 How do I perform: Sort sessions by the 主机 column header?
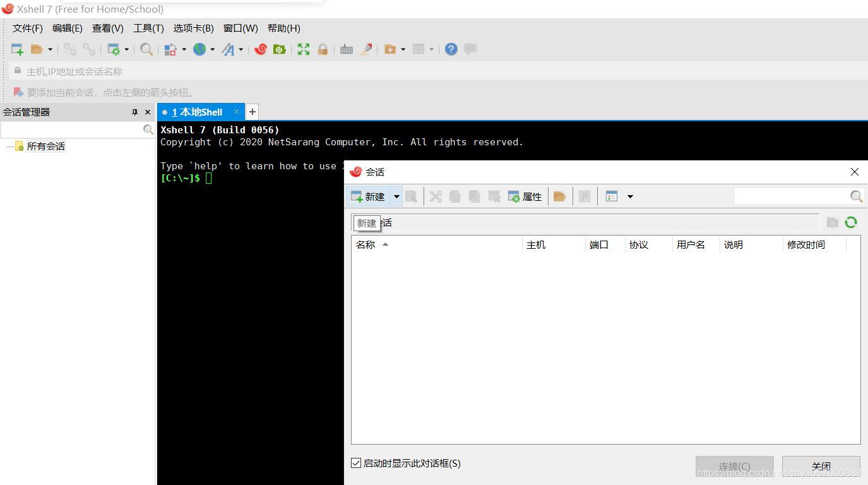pos(554,244)
